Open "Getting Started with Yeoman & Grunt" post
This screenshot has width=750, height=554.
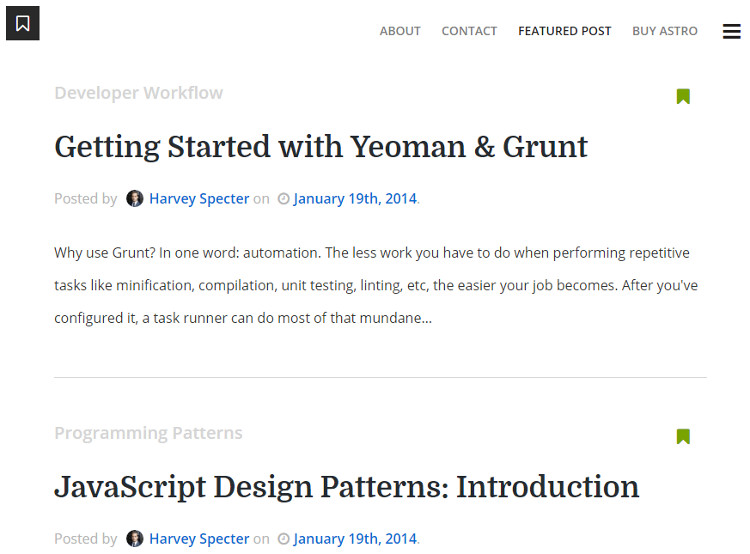pos(321,147)
